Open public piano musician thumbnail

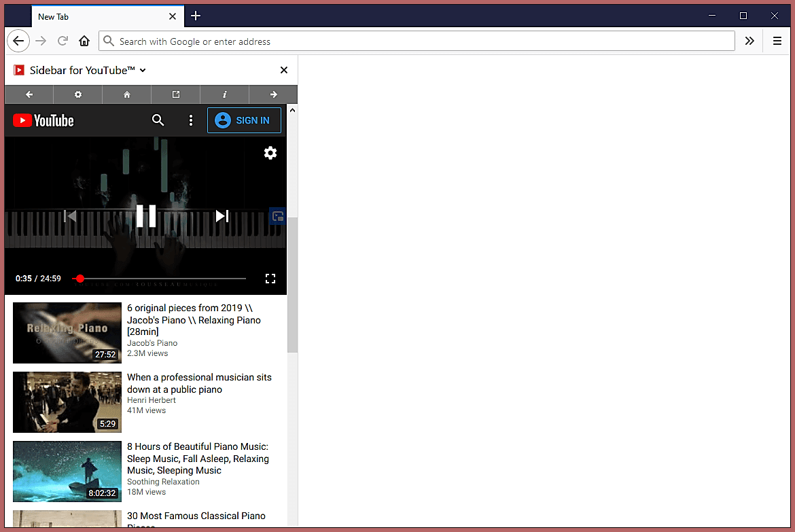click(67, 402)
